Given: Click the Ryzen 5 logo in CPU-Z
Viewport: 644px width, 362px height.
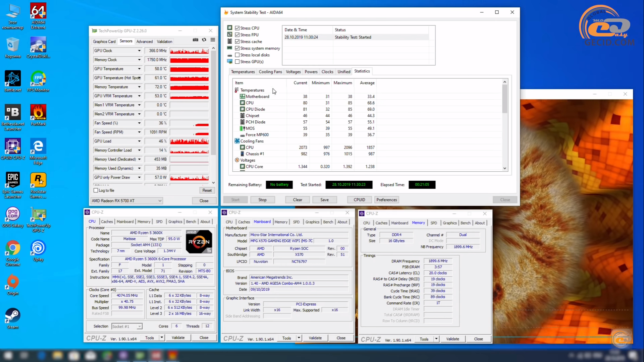Looking at the screenshot, I should point(199,241).
